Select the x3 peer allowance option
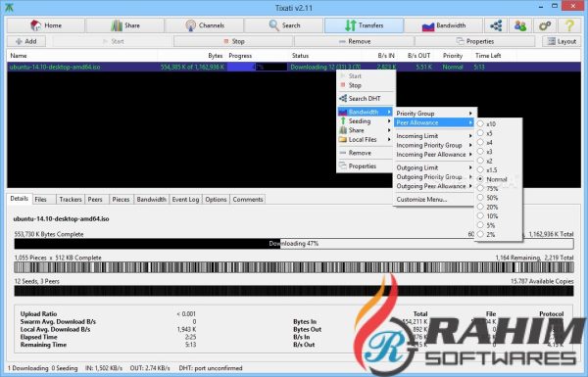 point(498,152)
